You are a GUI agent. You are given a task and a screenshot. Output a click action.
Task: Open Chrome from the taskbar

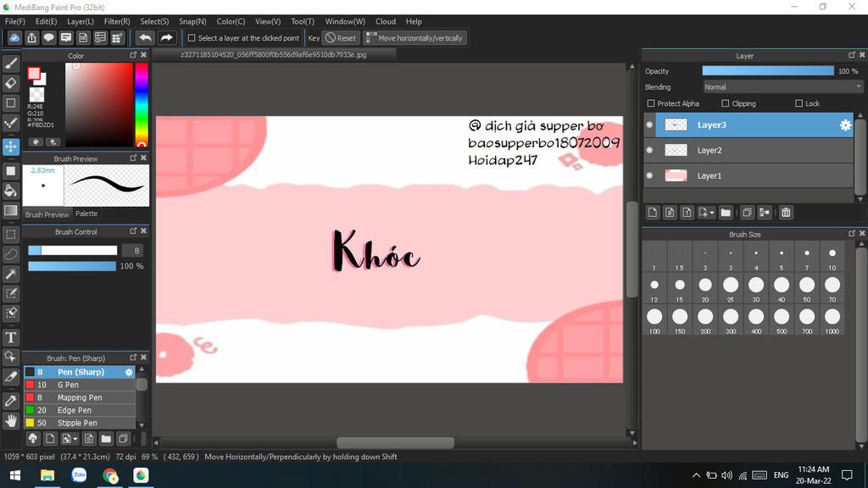pos(109,475)
